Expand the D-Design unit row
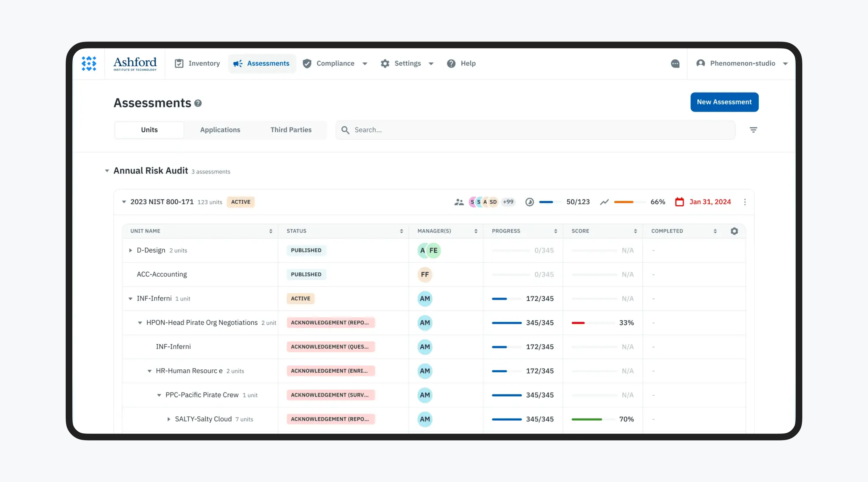Screen dimensions: 868x482 pyautogui.click(x=131, y=250)
